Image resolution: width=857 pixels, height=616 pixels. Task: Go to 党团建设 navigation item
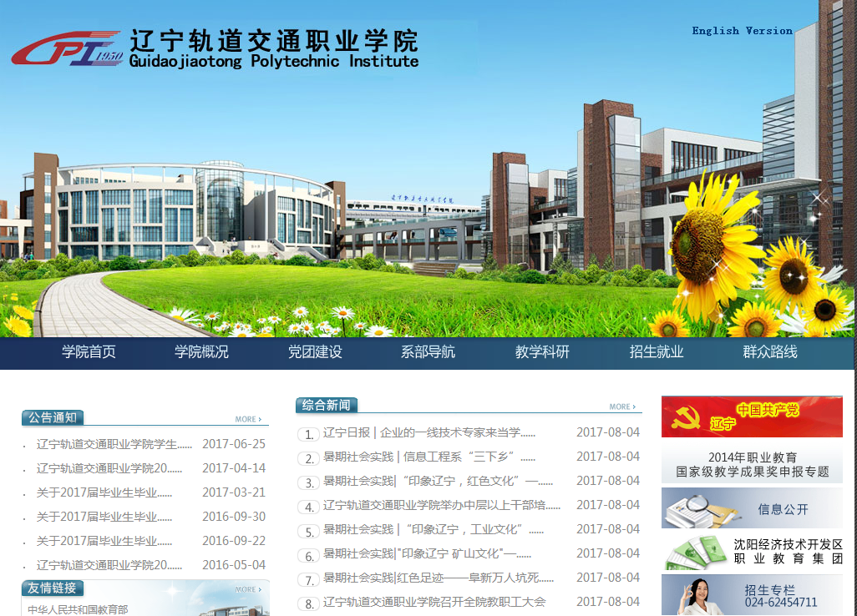click(315, 352)
